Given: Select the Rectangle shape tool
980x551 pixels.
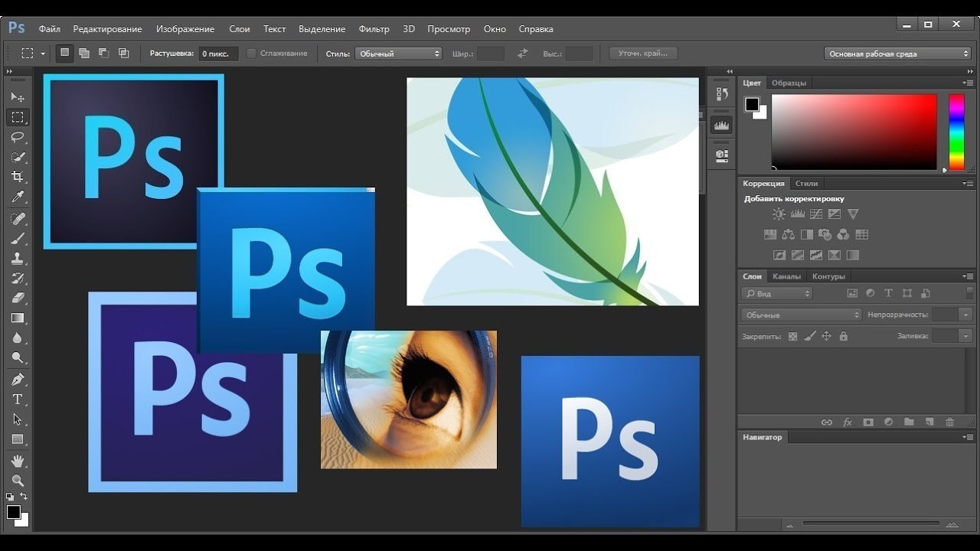Looking at the screenshot, I should pos(17,439).
